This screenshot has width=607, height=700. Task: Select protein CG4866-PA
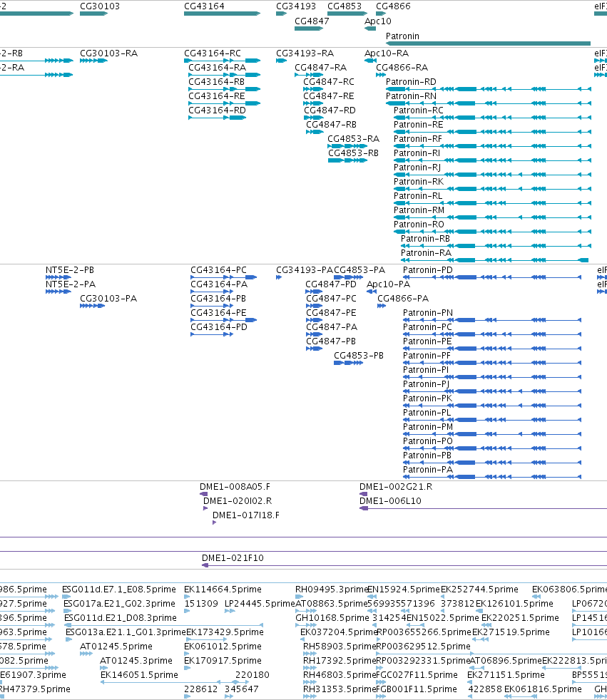tap(403, 299)
